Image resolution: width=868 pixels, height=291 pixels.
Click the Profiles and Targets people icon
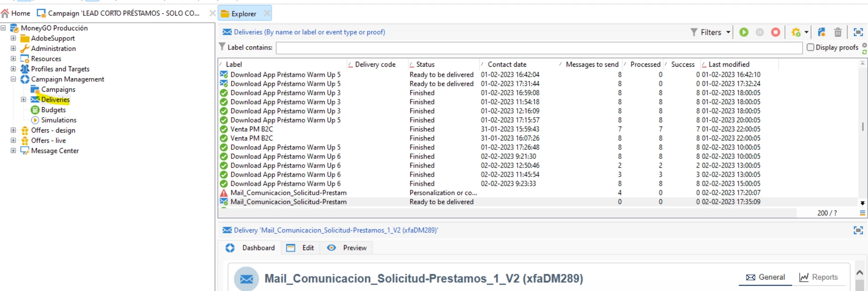click(x=25, y=69)
